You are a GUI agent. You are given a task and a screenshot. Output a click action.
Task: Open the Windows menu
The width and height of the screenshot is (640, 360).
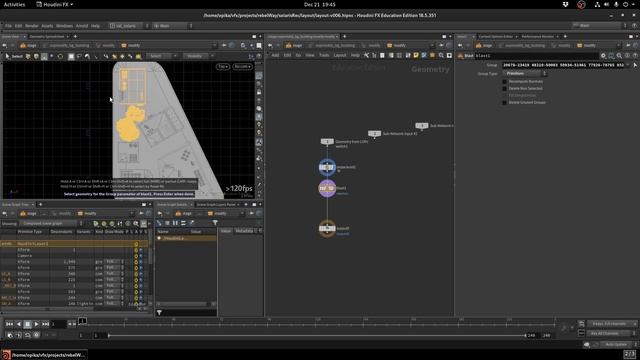(x=64, y=26)
